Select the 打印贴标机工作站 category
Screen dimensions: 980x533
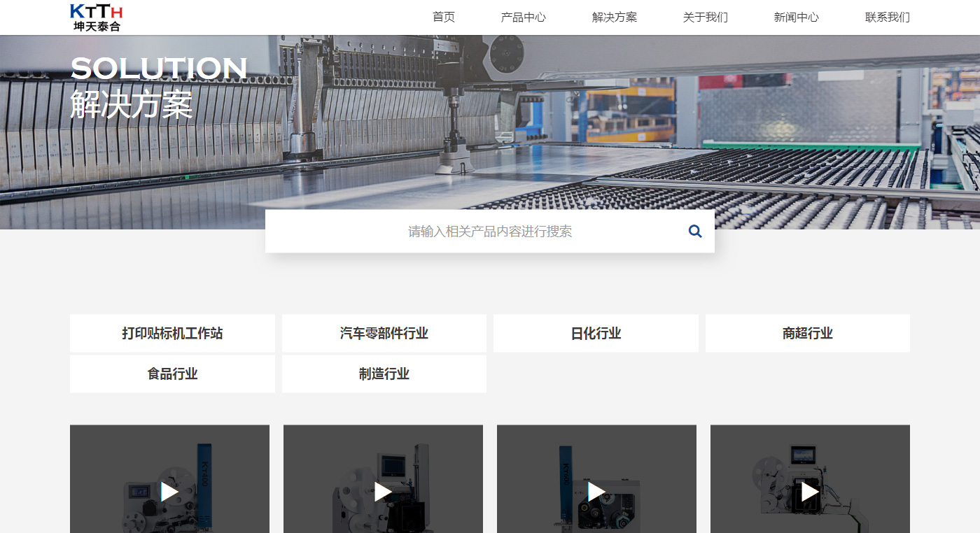coord(172,334)
